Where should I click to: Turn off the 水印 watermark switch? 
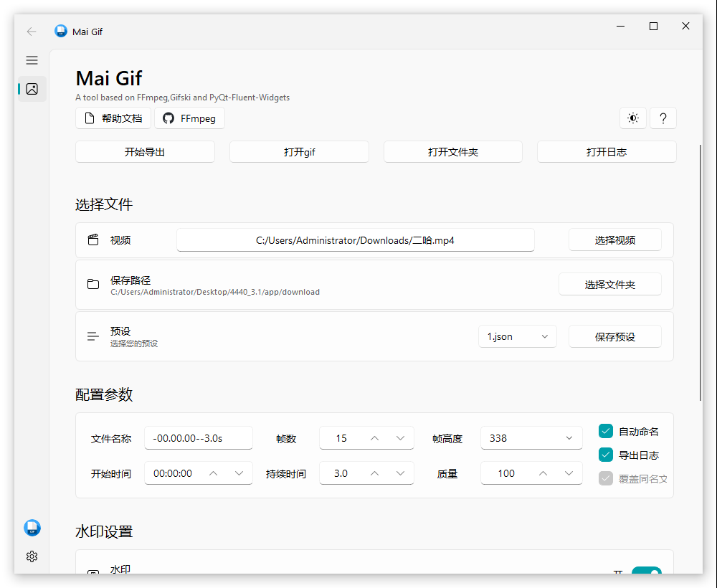(x=646, y=574)
